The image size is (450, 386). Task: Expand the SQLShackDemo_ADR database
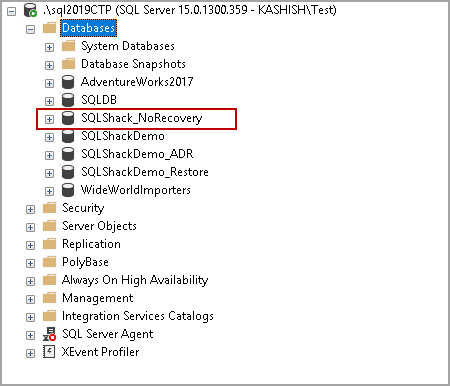49,156
